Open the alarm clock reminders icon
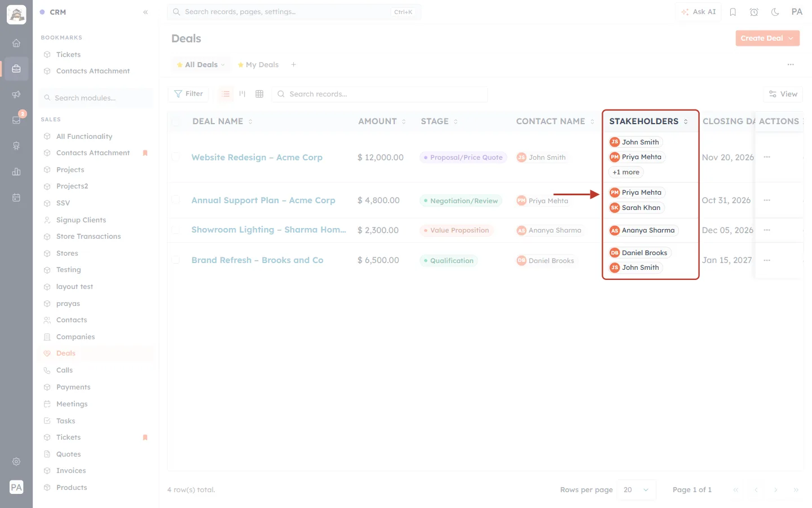 [754, 12]
